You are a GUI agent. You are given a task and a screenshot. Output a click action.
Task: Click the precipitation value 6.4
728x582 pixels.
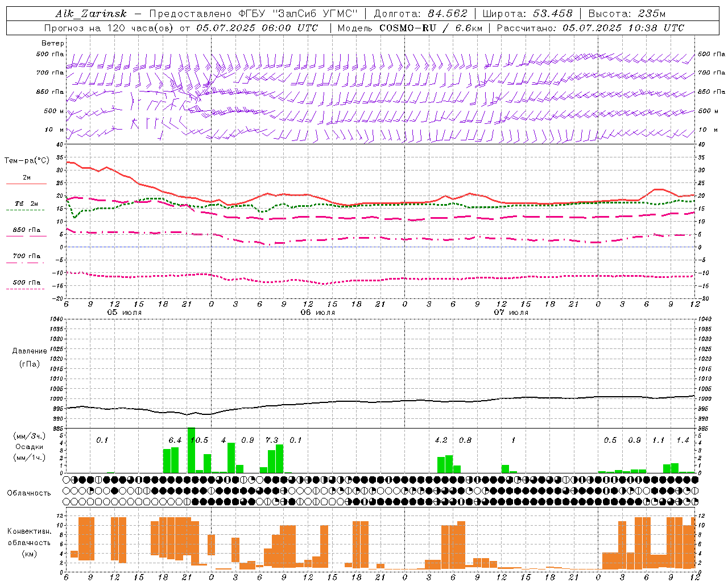(175, 440)
